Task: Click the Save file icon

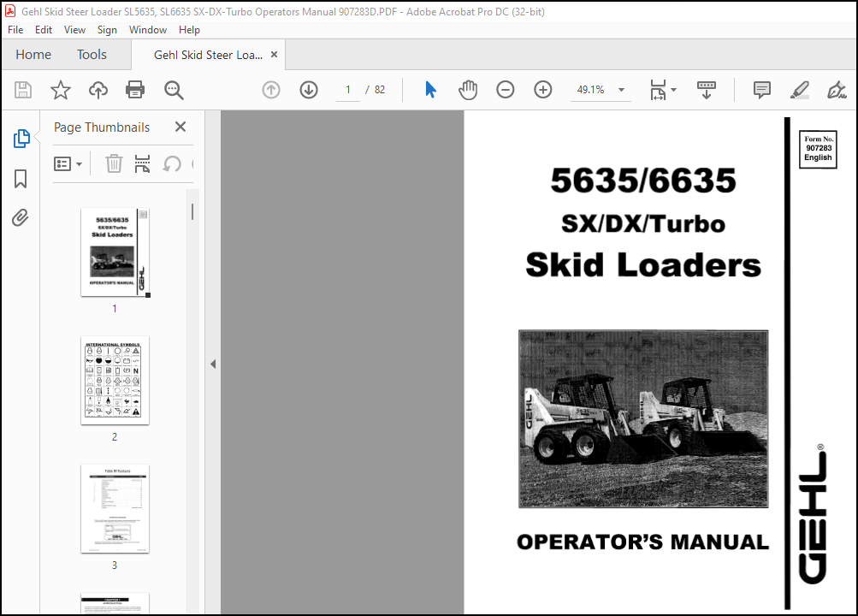Action: click(23, 90)
